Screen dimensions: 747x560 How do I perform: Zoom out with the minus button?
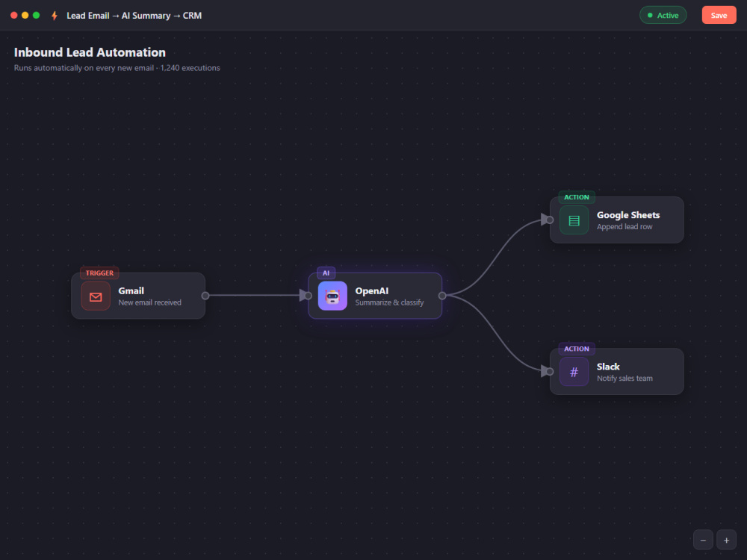point(703,540)
